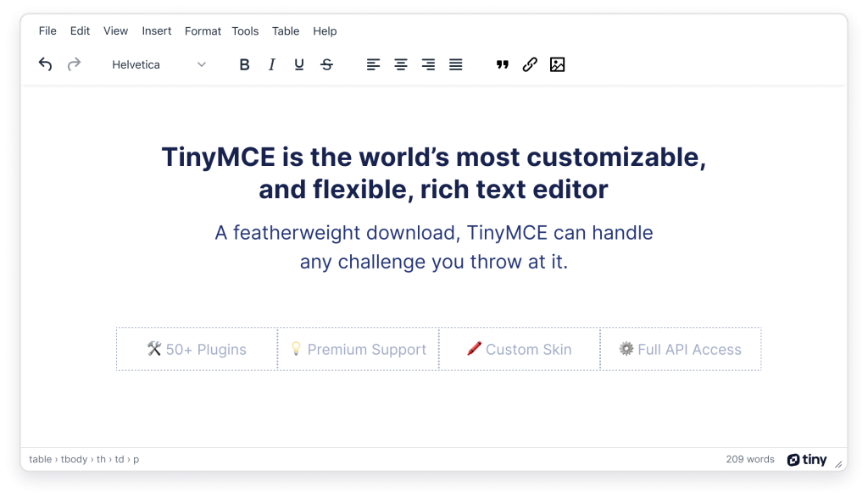
Task: Click the redo arrow icon
Action: 74,64
